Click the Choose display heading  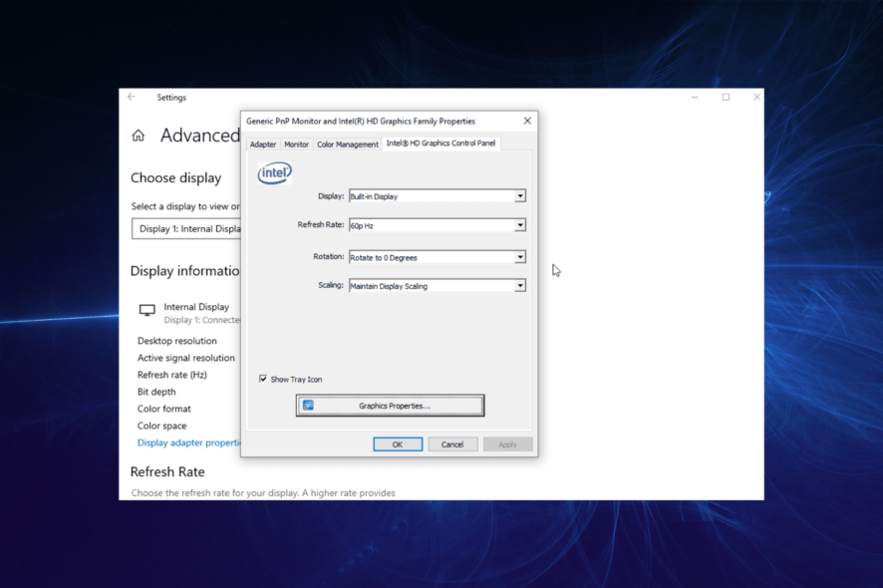[175, 178]
